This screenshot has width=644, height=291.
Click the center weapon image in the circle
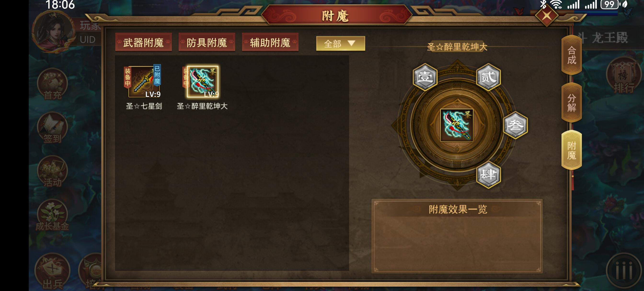click(457, 125)
